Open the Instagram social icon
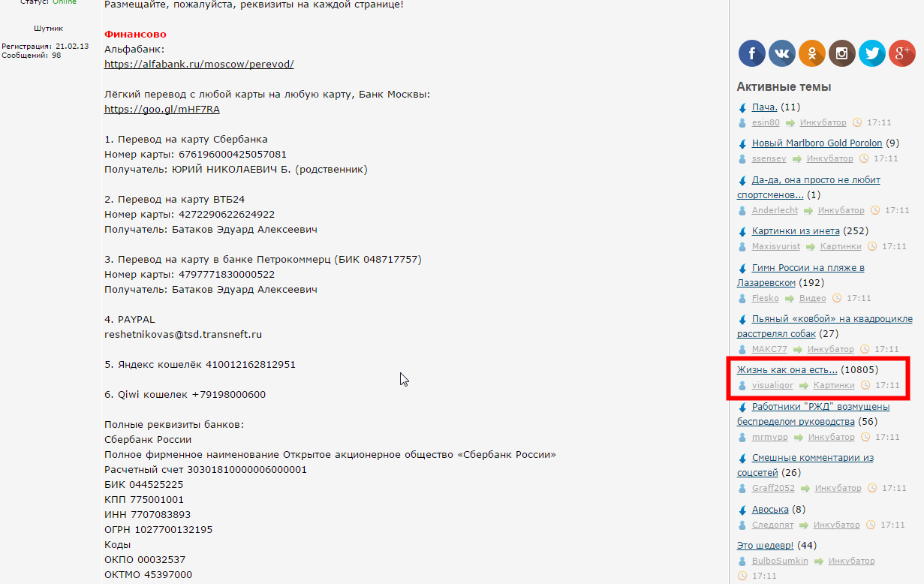This screenshot has height=584, width=924. point(842,53)
